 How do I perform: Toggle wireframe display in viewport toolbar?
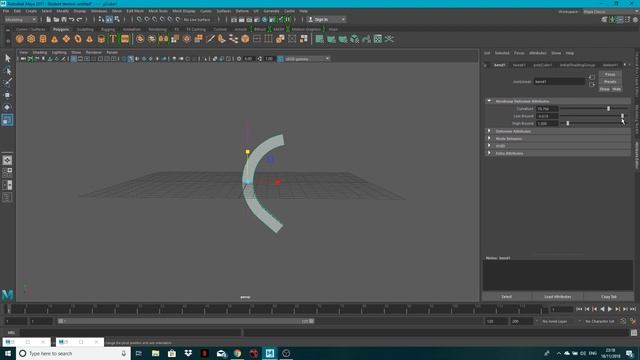click(x=124, y=59)
